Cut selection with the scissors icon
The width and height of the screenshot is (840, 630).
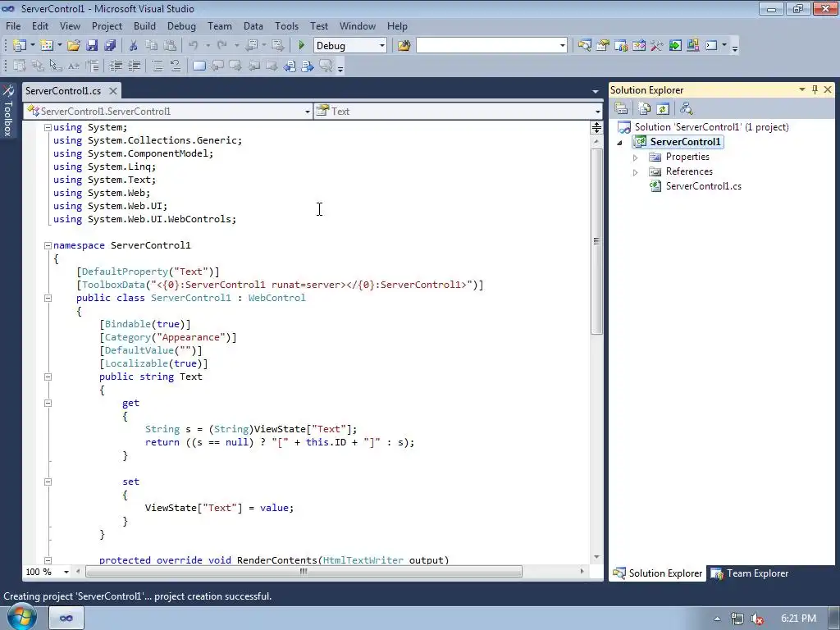coord(134,46)
